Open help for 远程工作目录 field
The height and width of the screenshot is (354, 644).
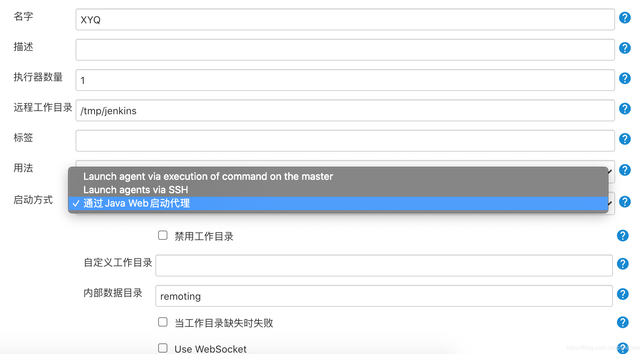[625, 109]
